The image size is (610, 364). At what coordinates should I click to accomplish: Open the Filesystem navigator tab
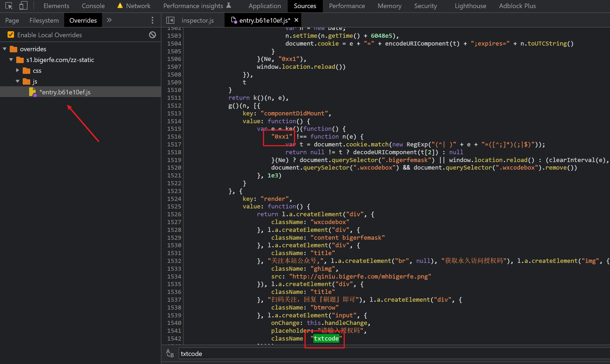(44, 20)
